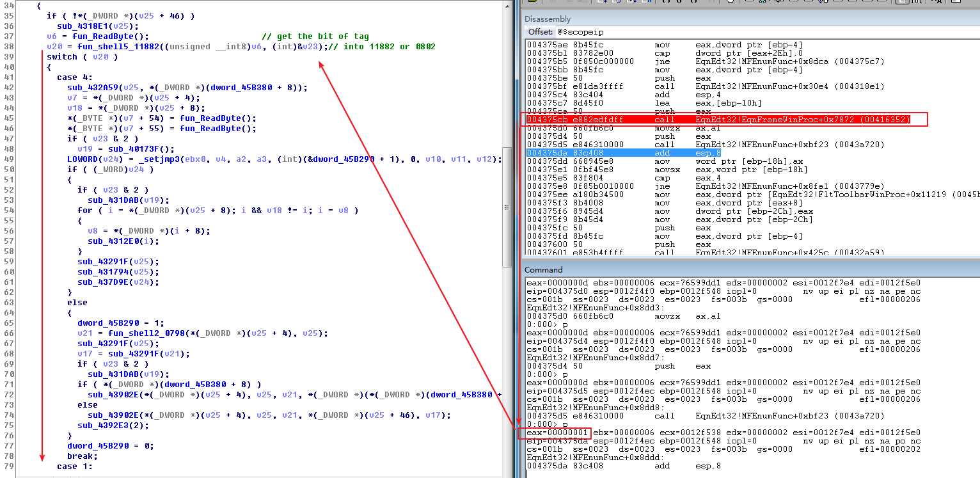The width and height of the screenshot is (980, 478).
Task: Select the Disassembly panel title
Action: tap(548, 19)
